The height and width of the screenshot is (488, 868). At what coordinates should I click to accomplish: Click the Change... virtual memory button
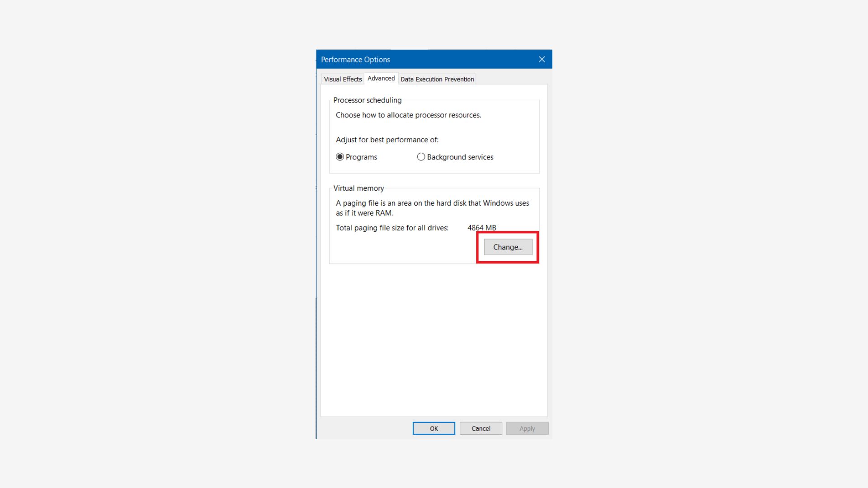pyautogui.click(x=508, y=247)
